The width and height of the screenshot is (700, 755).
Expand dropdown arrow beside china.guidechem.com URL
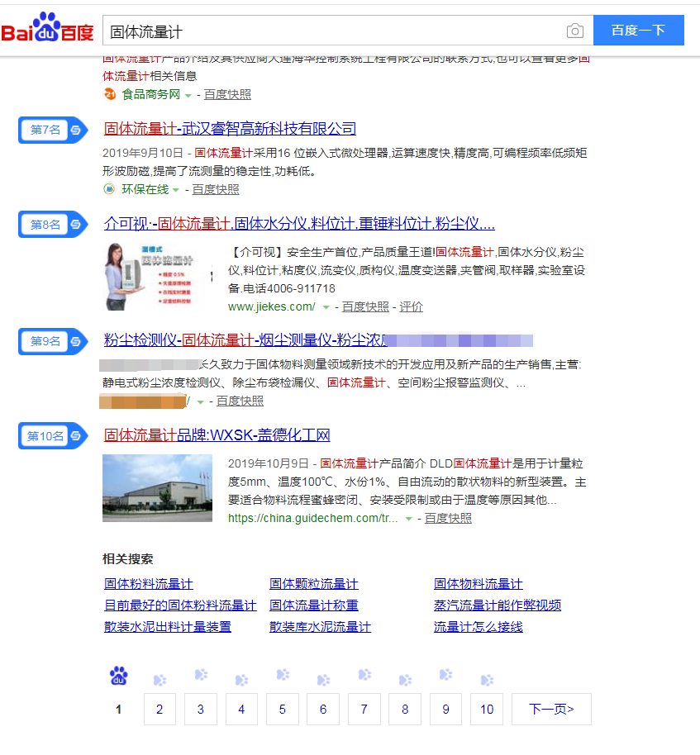[408, 519]
